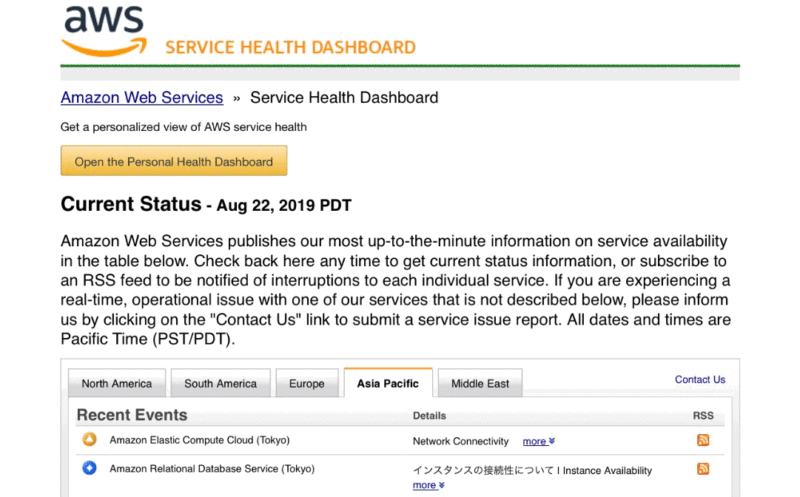
Task: Expand the Network Connectivity more details
Action: tap(538, 441)
